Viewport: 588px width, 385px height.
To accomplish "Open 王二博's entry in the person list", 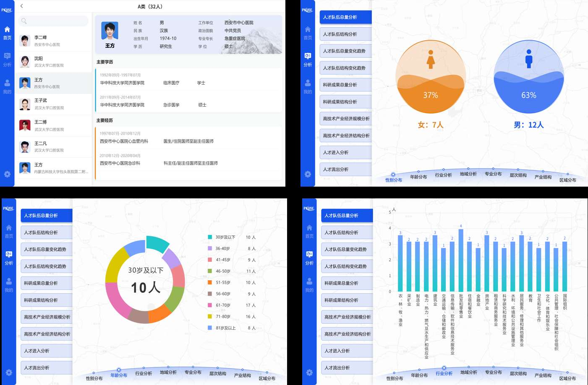I will pyautogui.click(x=53, y=125).
